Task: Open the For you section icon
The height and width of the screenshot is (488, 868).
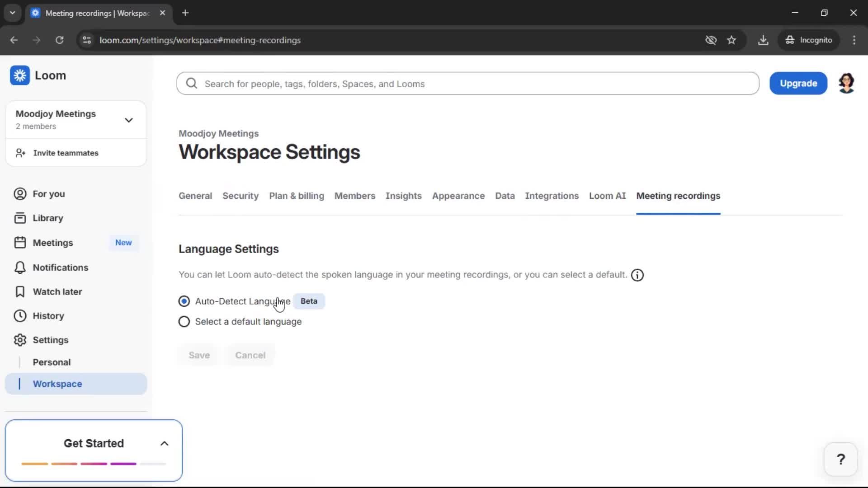Action: click(x=19, y=194)
